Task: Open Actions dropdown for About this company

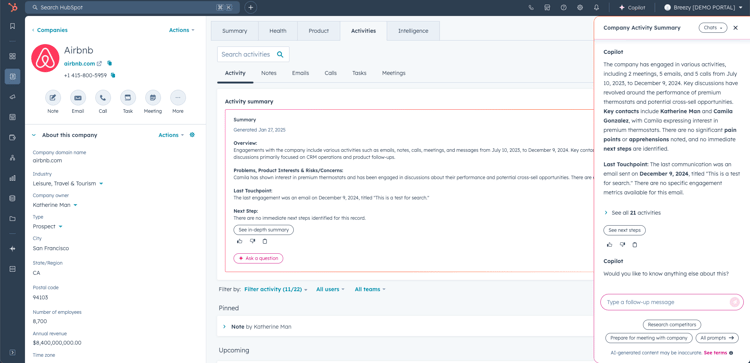Action: (171, 135)
